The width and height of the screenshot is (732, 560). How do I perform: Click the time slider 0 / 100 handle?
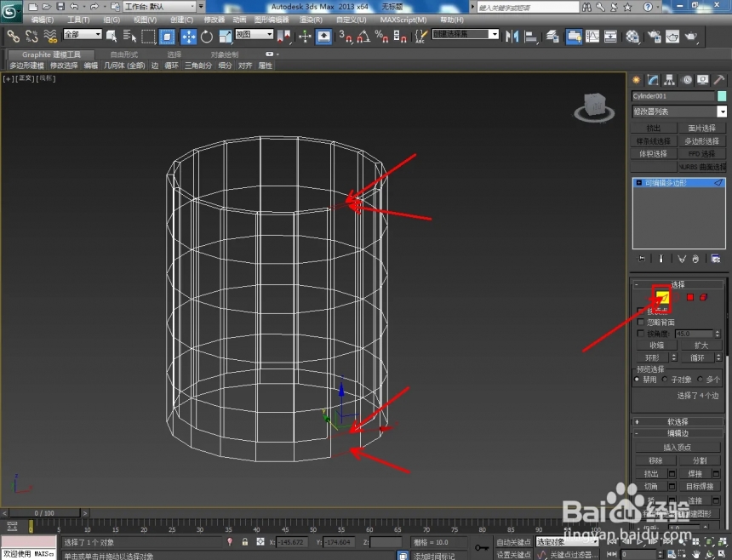coord(44,513)
